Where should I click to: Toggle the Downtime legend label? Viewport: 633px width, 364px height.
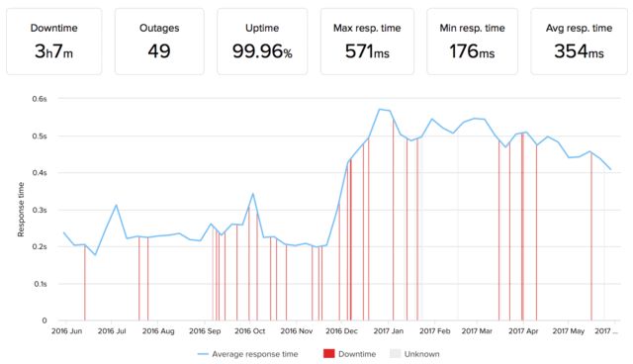[x=357, y=354]
